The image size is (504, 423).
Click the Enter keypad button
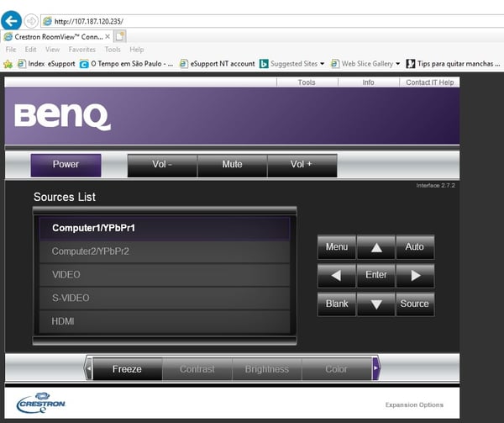(376, 275)
